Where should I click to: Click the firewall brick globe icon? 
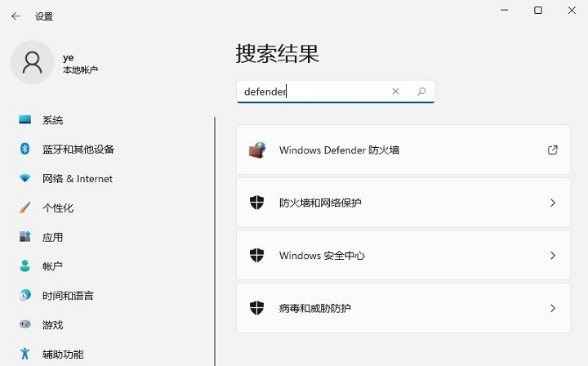(x=257, y=150)
